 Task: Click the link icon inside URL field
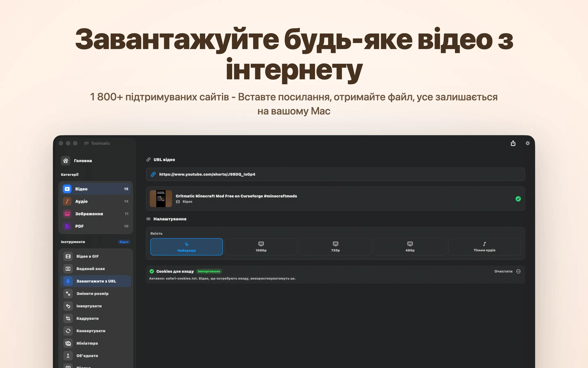tap(153, 174)
